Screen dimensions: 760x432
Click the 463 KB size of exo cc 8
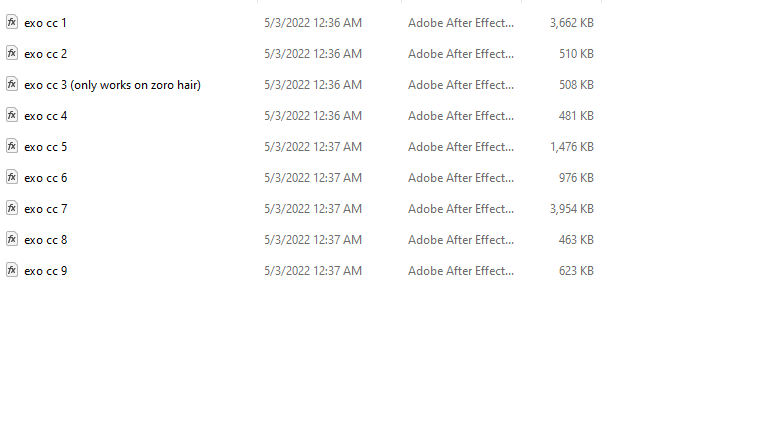tap(576, 240)
